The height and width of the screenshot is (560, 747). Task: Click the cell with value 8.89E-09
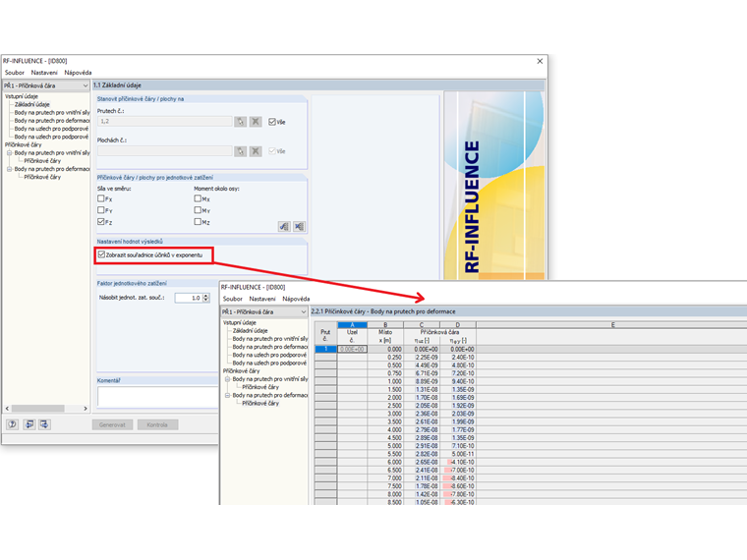(422, 381)
